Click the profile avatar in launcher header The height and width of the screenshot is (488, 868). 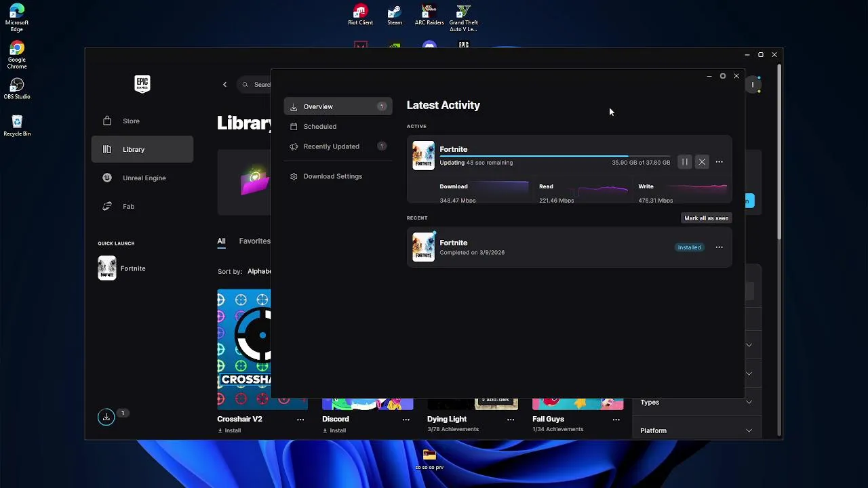753,85
